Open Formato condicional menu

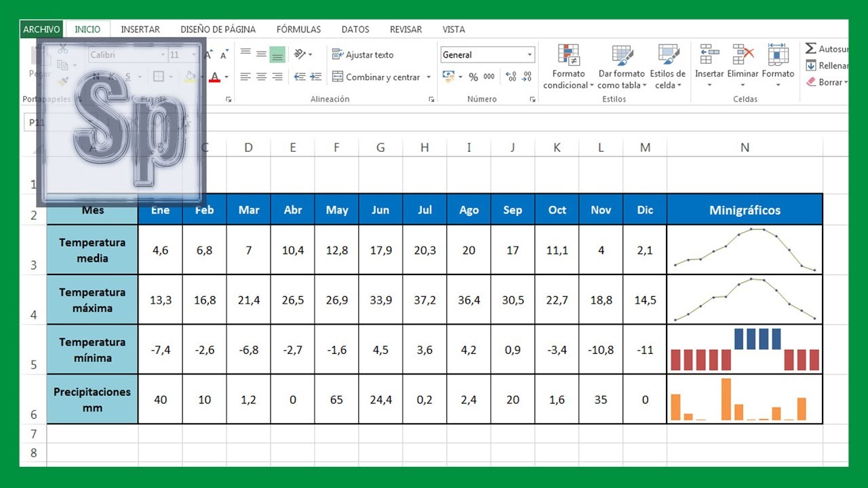pyautogui.click(x=568, y=66)
